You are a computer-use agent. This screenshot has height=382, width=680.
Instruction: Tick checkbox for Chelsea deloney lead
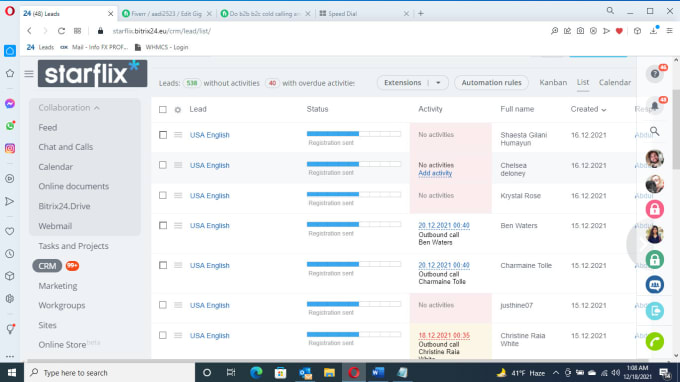tap(163, 165)
